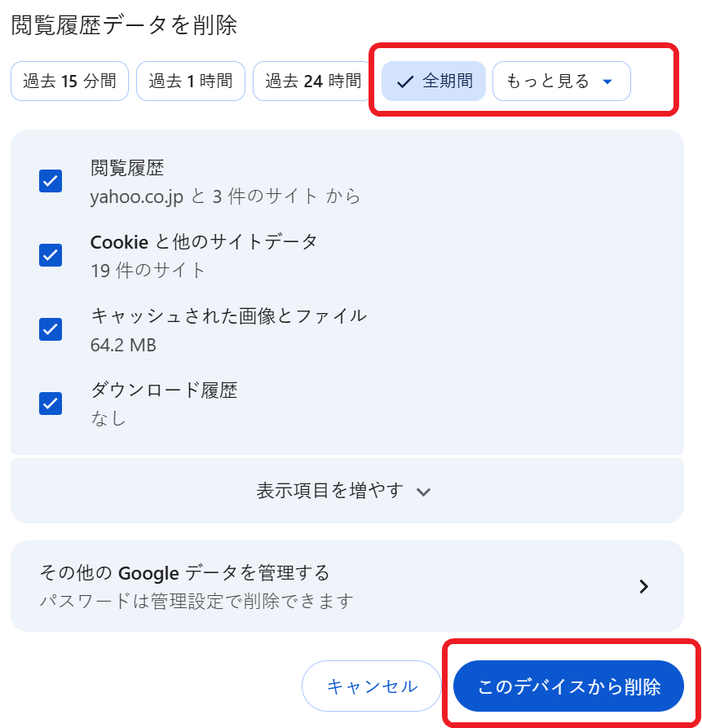Switch to the 過去24時間 time range
The height and width of the screenshot is (728, 702).
[313, 82]
